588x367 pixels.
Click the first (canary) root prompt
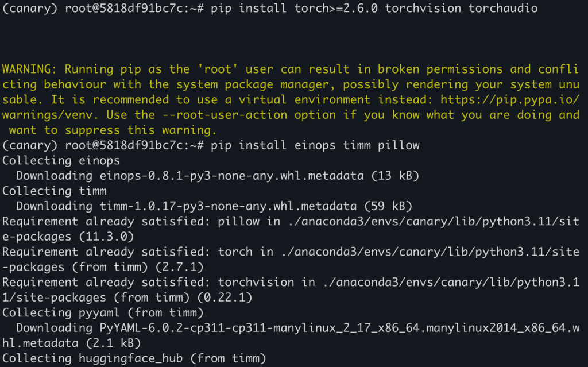tap(103, 8)
